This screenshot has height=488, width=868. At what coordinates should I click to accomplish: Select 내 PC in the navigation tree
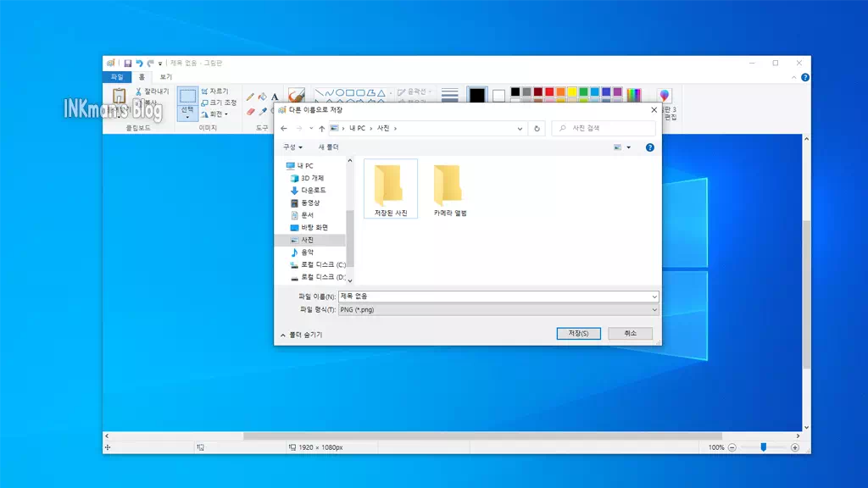(x=300, y=165)
